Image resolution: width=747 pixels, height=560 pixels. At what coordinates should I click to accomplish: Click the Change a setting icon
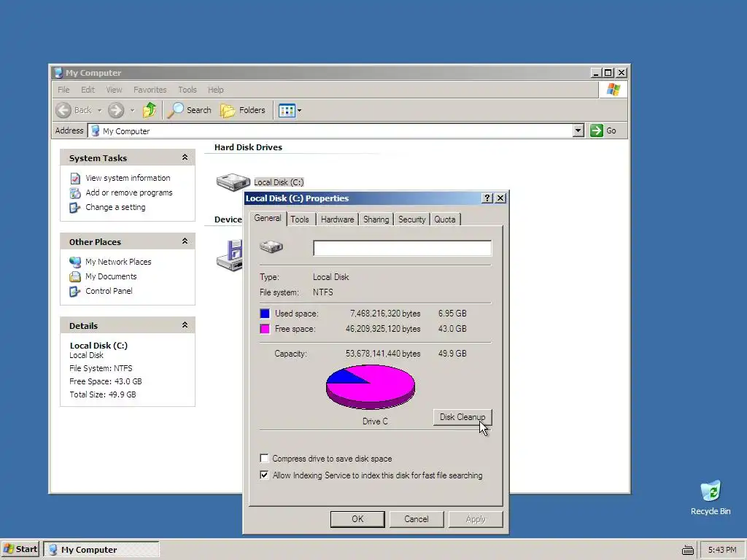click(75, 208)
